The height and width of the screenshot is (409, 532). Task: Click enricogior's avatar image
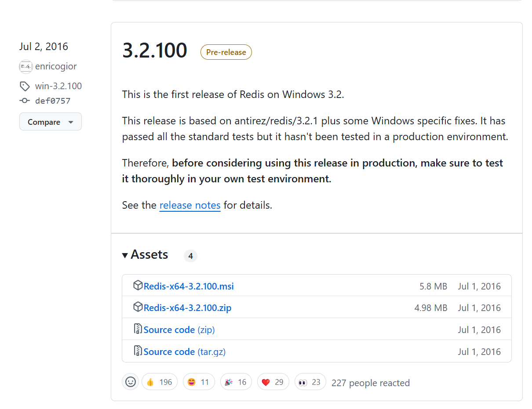pos(26,66)
